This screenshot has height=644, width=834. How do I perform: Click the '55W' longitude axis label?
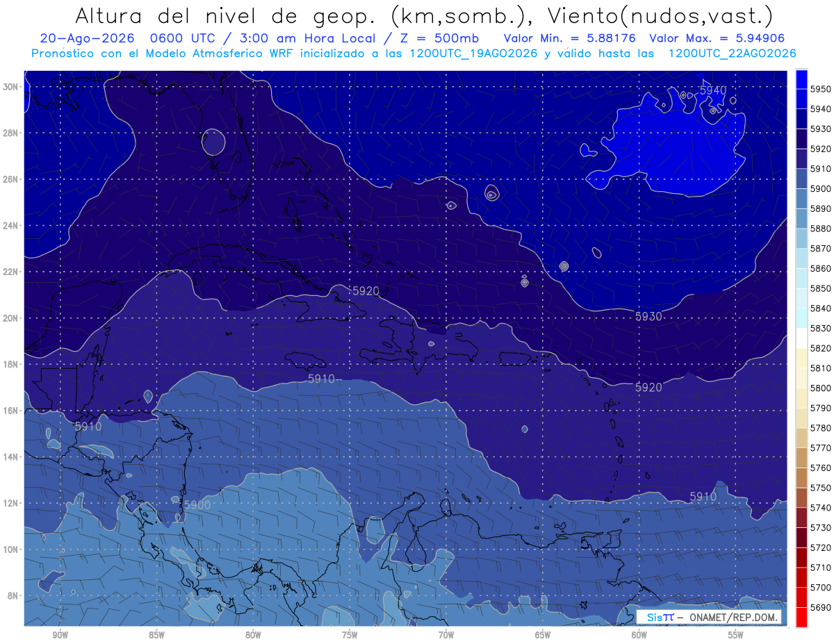point(736,635)
